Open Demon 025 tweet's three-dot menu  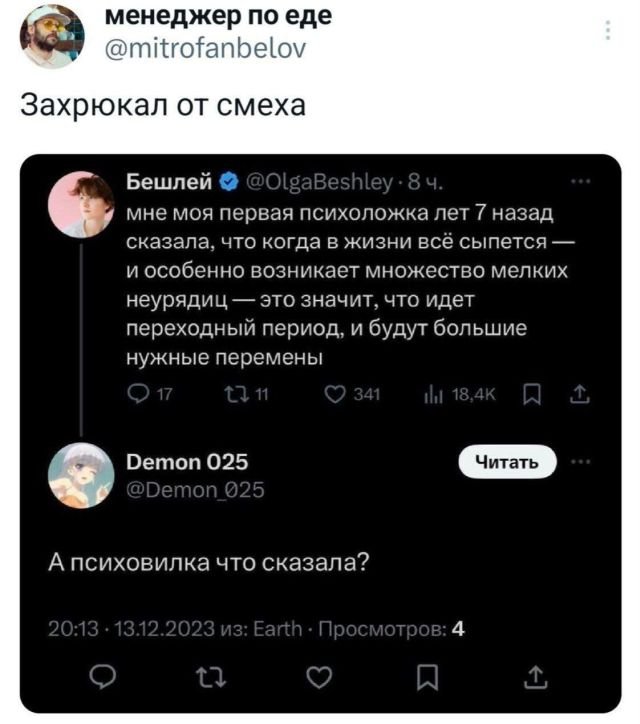pos(580,461)
